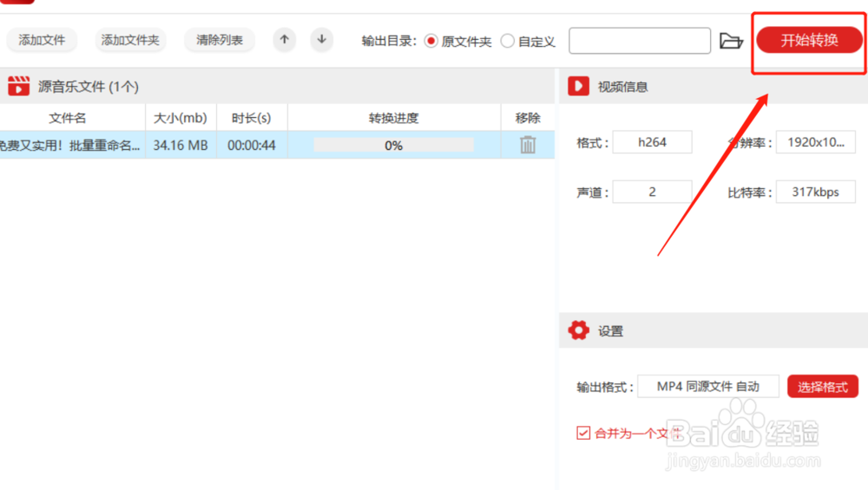Focus the output directory path field
The height and width of the screenshot is (490, 868).
[640, 41]
